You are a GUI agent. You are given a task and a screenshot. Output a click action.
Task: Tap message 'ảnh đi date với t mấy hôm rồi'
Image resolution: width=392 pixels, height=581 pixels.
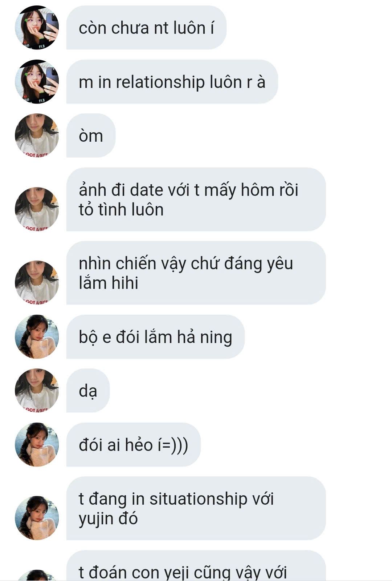[196, 199]
